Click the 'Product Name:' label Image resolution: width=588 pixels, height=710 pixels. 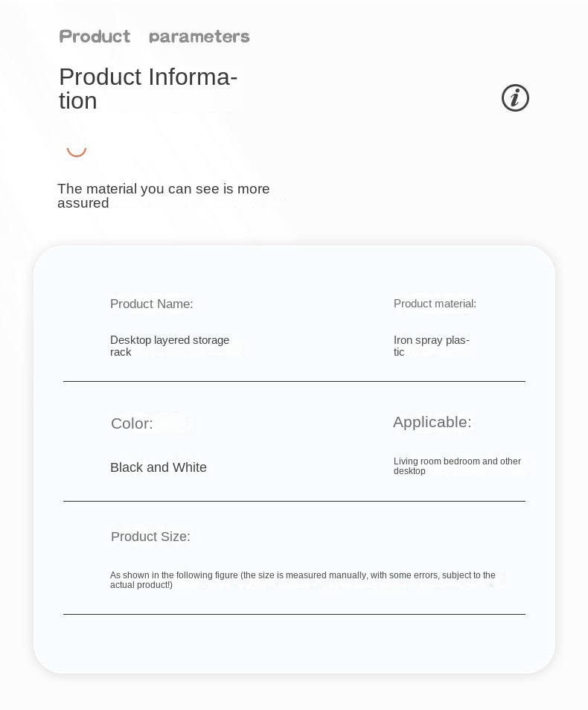pyautogui.click(x=151, y=304)
